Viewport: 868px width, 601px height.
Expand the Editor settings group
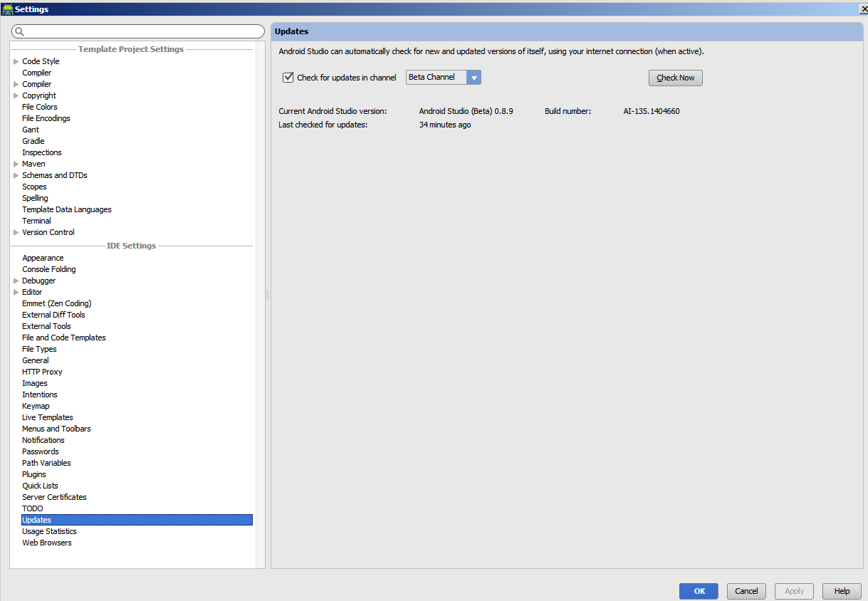(x=15, y=292)
